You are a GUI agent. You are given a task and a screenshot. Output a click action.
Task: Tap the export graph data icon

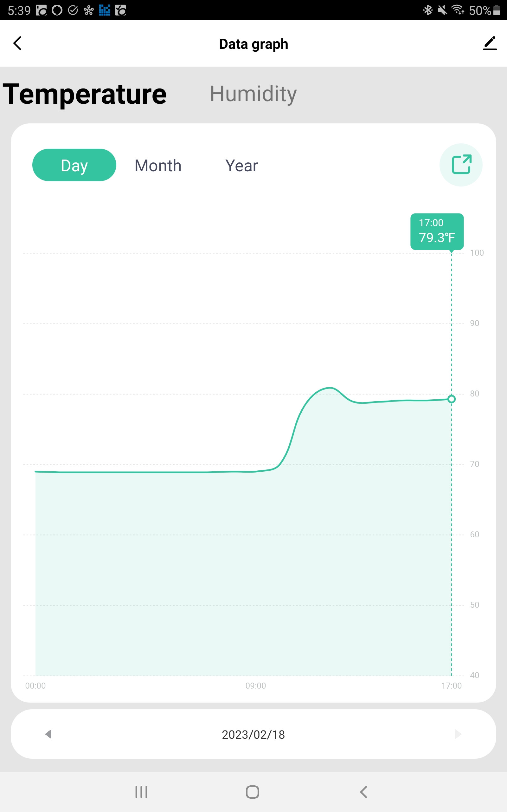(461, 165)
